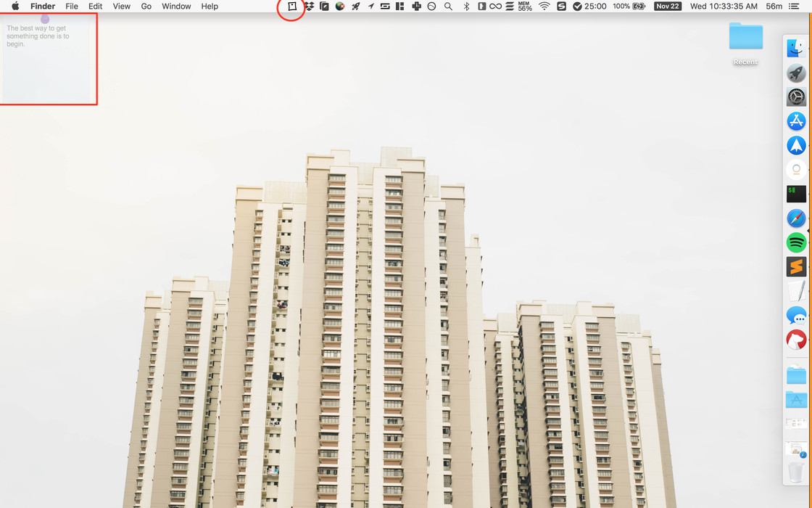
Task: Open the File menu
Action: (x=72, y=7)
